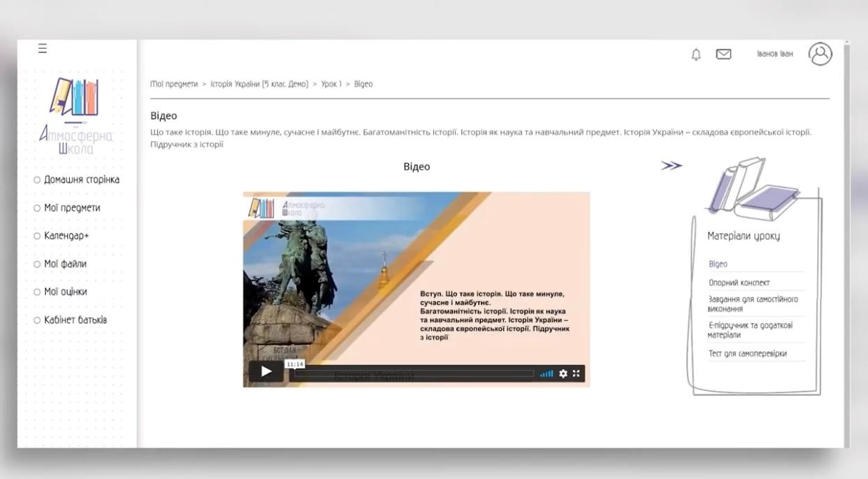Open the messages envelope icon
Viewport: 868px width, 479px height.
pyautogui.click(x=723, y=55)
